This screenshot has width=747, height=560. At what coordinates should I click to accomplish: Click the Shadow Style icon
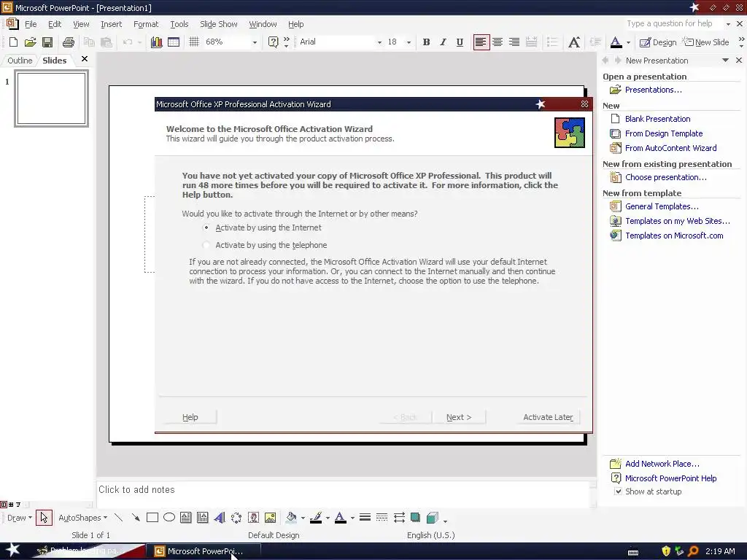(x=415, y=518)
